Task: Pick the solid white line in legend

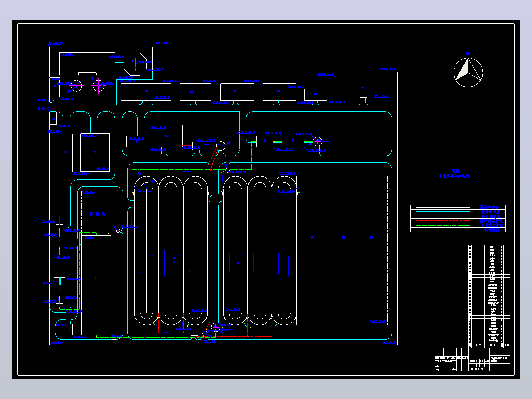Action: 443,207
